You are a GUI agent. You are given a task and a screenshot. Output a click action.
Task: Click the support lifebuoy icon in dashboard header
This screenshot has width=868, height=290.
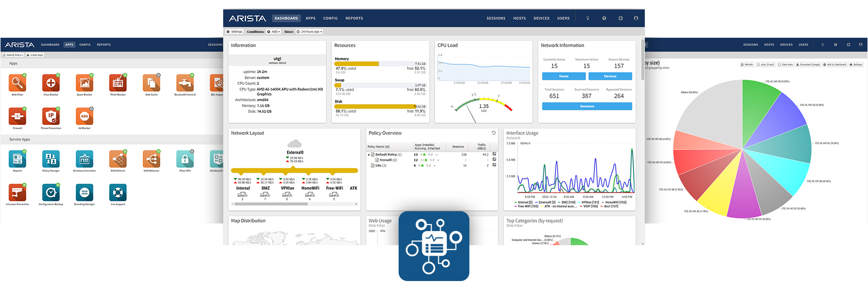621,18
